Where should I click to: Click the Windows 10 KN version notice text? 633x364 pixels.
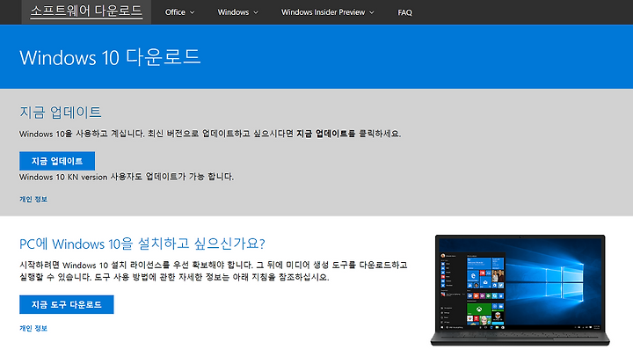click(x=127, y=177)
